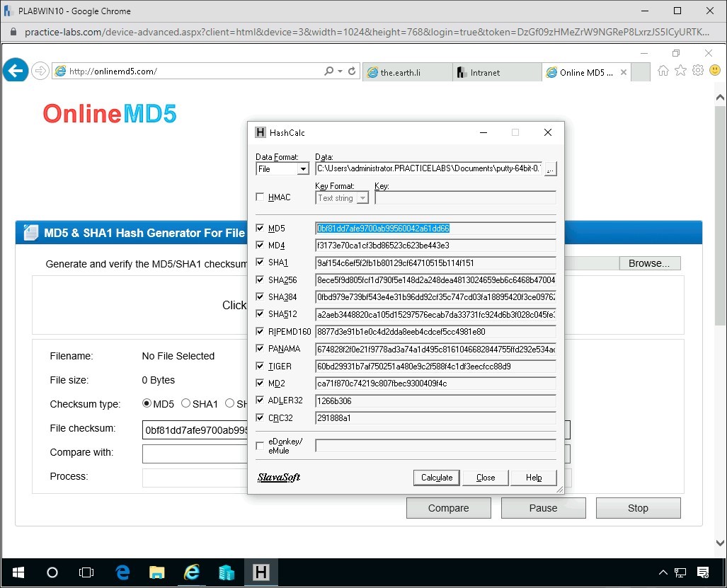Uncheck the SHA256 hash checkbox

pyautogui.click(x=260, y=279)
